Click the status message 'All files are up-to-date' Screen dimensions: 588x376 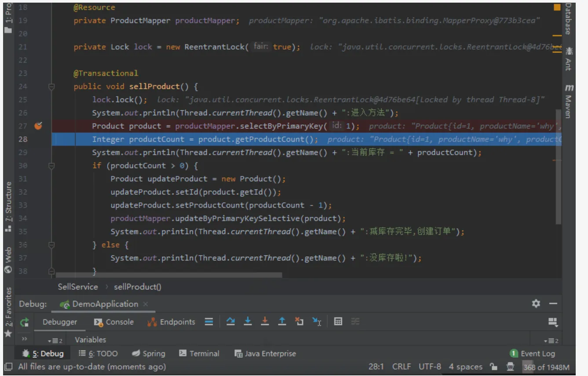tap(92, 366)
